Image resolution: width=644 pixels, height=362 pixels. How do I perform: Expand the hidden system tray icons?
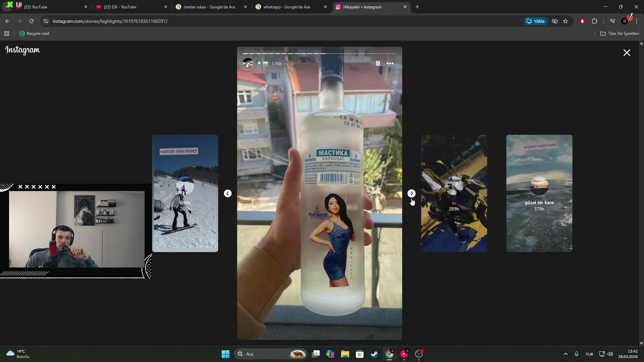click(566, 354)
